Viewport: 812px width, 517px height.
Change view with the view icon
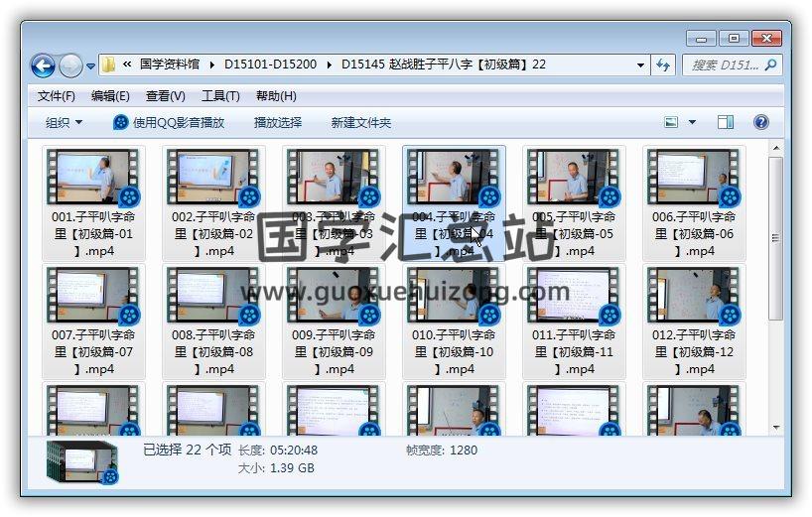tap(671, 123)
